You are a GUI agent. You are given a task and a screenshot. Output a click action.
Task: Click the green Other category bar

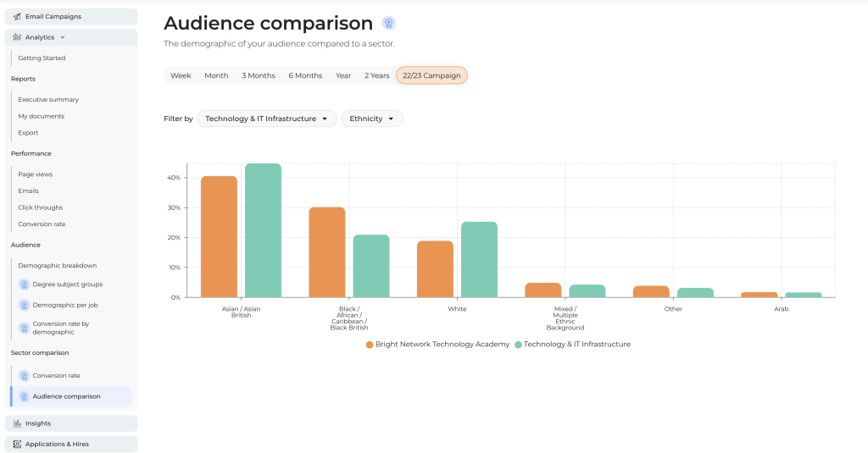pos(695,293)
